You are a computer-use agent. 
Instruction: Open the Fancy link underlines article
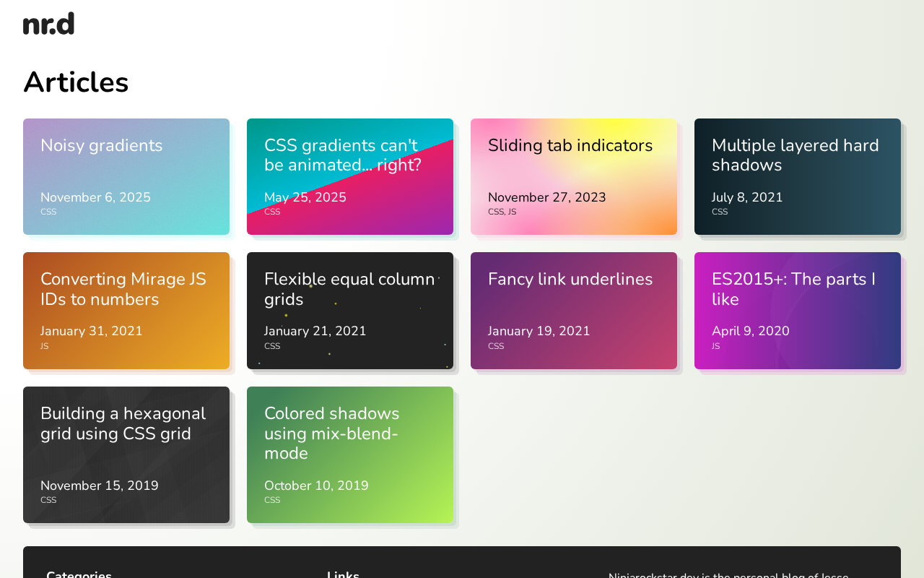pyautogui.click(x=570, y=280)
